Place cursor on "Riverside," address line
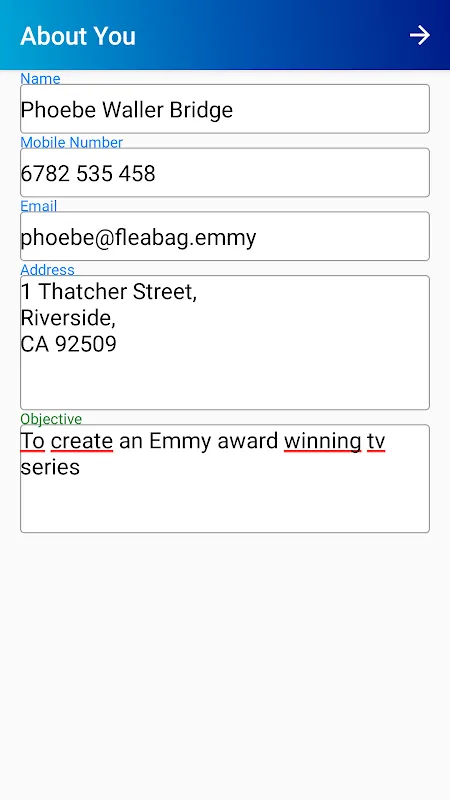450x800 pixels. click(x=68, y=318)
